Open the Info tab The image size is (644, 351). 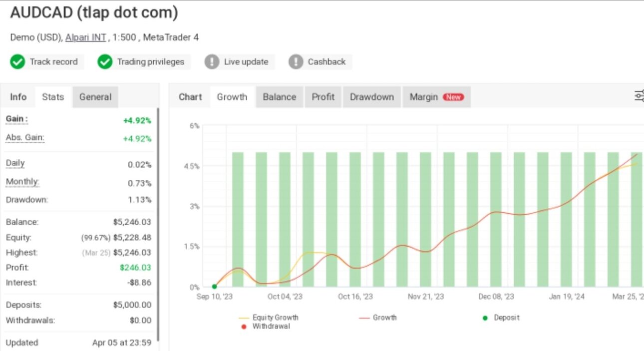[x=18, y=97]
